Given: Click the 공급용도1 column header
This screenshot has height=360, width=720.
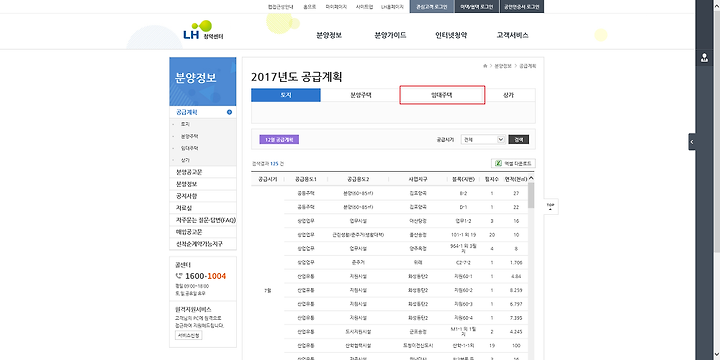Looking at the screenshot, I should pos(306,179).
